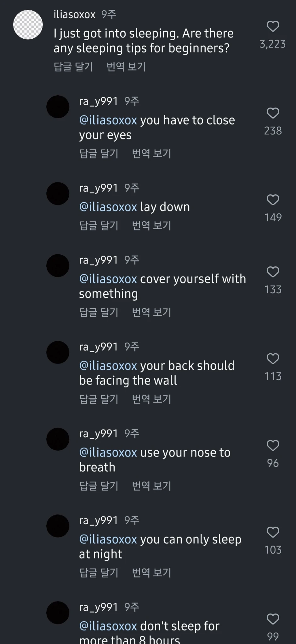Open the iliasoxox username at top

[74, 14]
